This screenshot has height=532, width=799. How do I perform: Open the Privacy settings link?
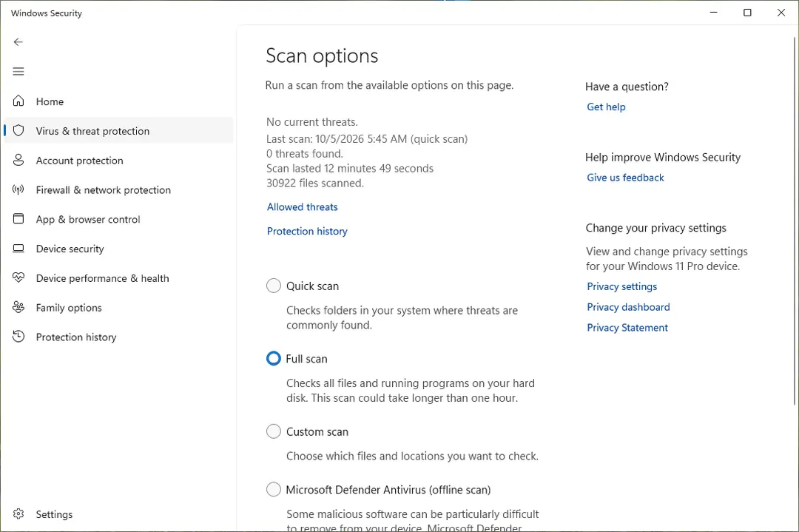(621, 287)
